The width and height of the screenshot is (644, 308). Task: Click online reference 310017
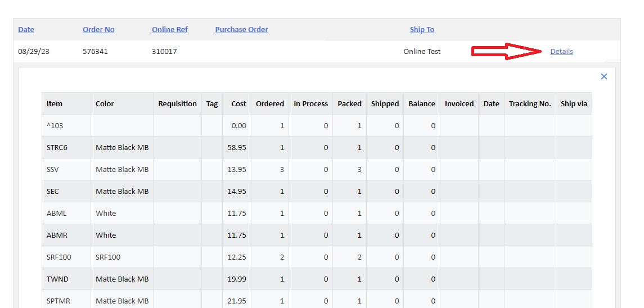click(164, 52)
